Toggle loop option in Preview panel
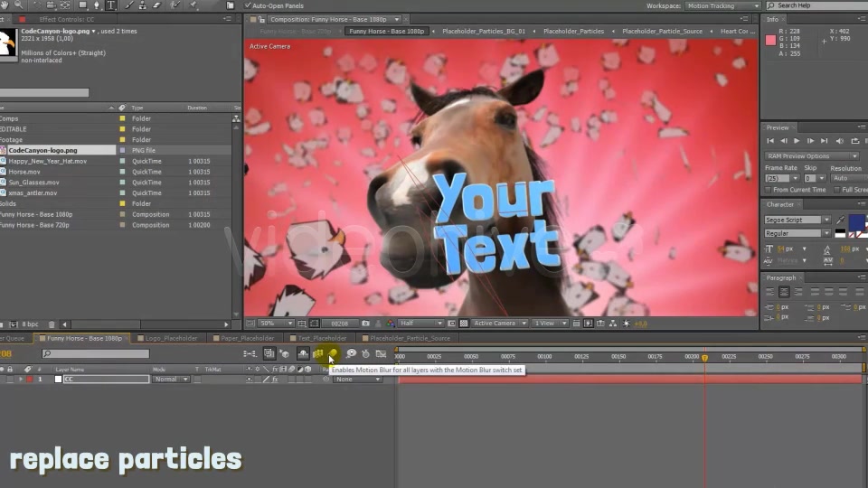Screen dimensions: 868x488 (854, 141)
